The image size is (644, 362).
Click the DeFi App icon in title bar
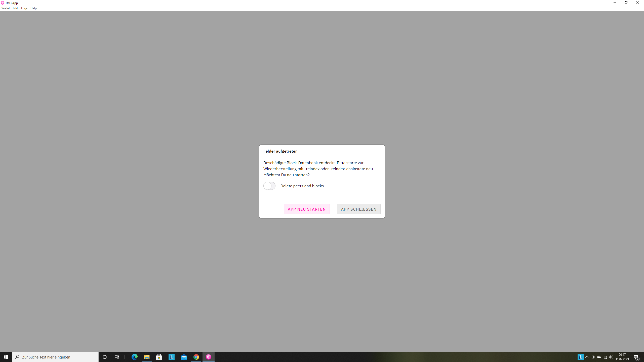pos(3,3)
